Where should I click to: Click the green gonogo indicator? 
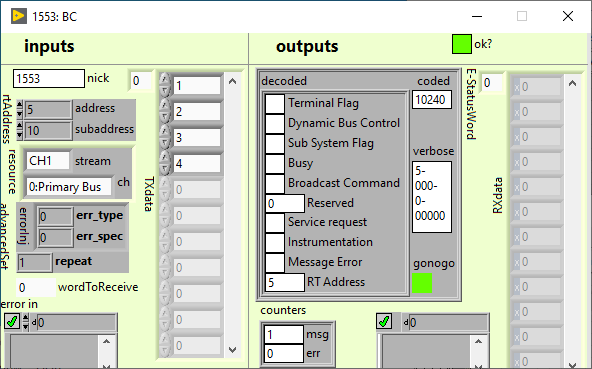click(x=422, y=283)
